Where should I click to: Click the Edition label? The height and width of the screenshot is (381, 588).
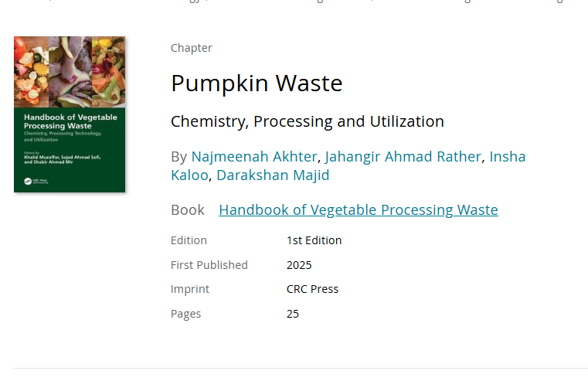189,240
